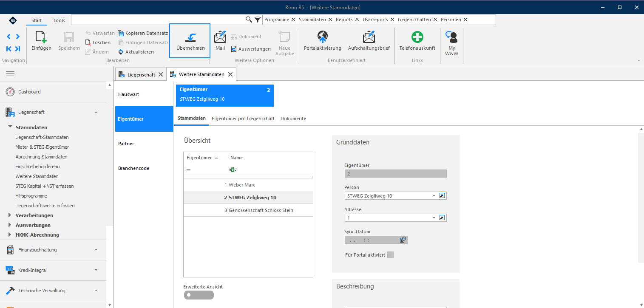Select row 3 Genossenschaft Schloss Stein

(x=248, y=210)
